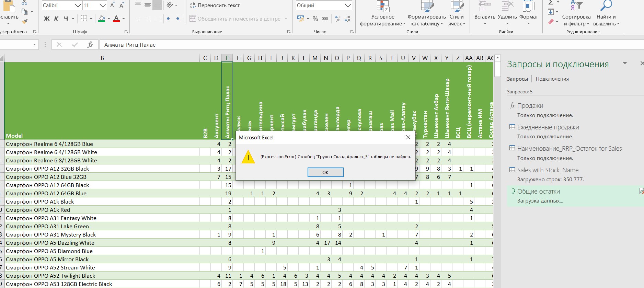
Task: Toggle italic formatting (К)
Action: [x=56, y=19]
